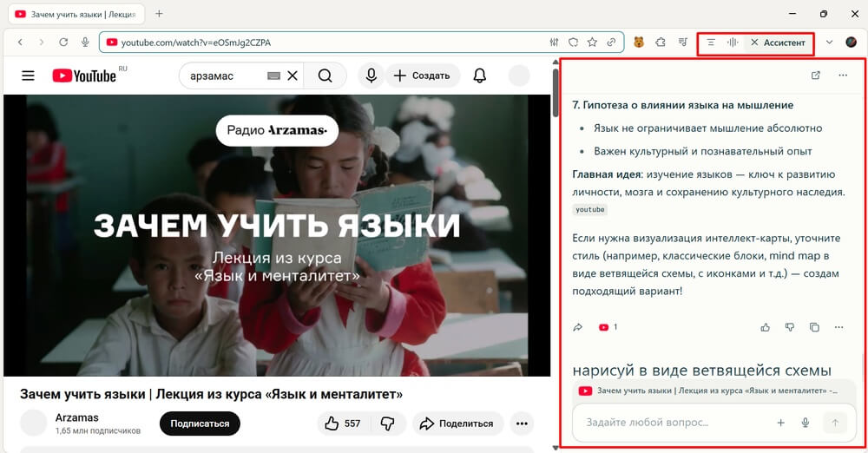Screen dimensions: 868x453
Task: Open the browser profile avatar
Action: click(852, 42)
